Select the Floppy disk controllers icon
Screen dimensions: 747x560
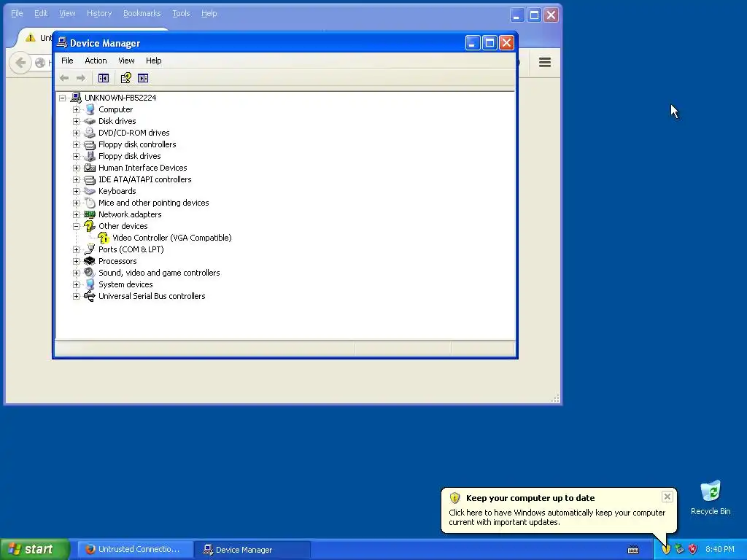[90, 144]
